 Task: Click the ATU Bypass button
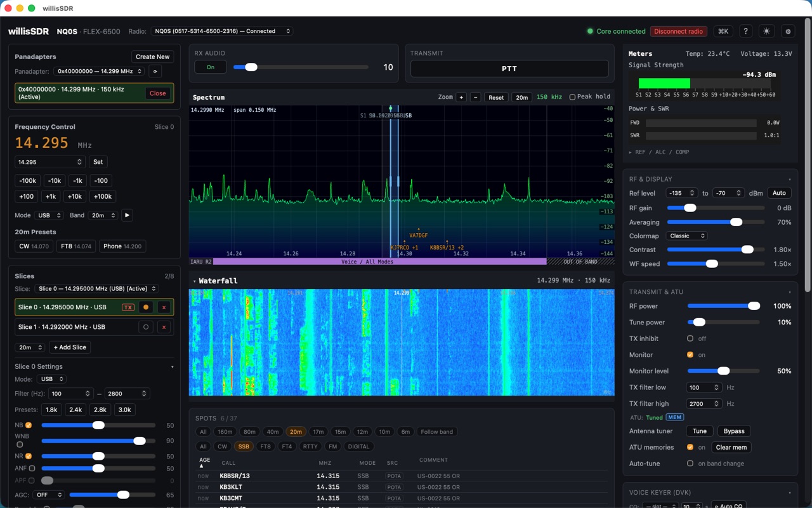734,431
